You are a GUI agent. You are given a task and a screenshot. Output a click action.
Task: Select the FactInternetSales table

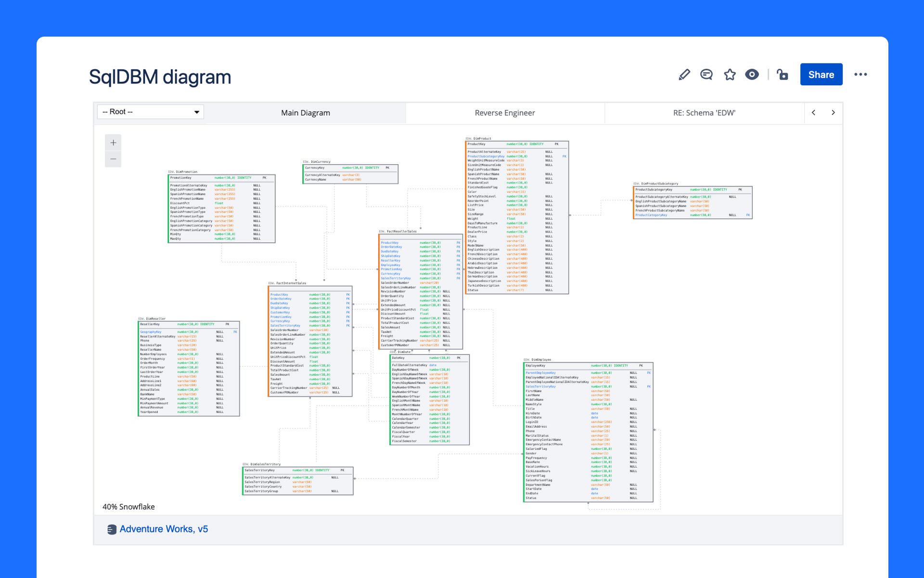click(x=310, y=341)
